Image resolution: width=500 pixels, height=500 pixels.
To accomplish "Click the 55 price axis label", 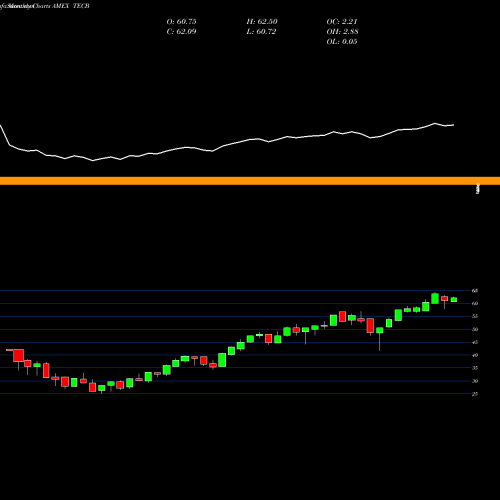I will tap(475, 316).
